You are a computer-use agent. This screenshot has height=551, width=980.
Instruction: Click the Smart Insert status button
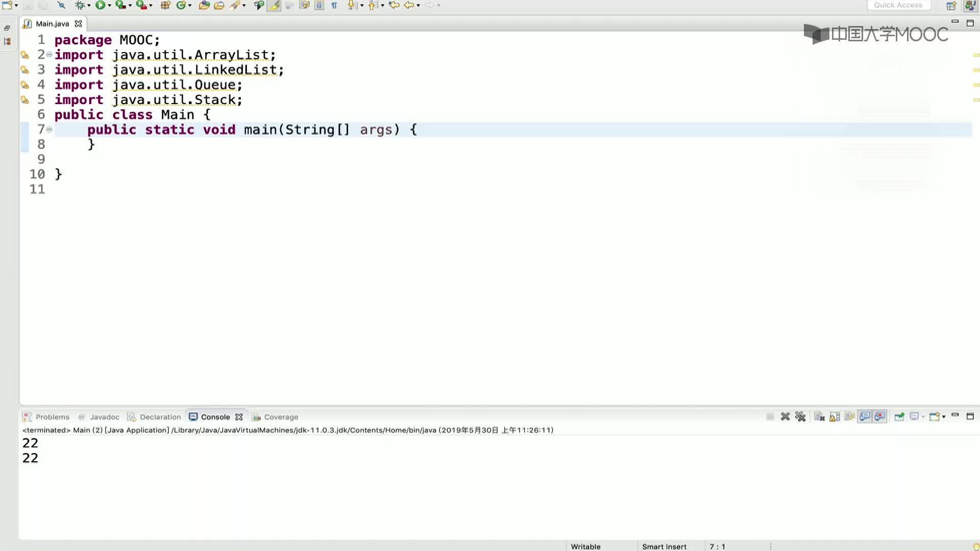665,546
